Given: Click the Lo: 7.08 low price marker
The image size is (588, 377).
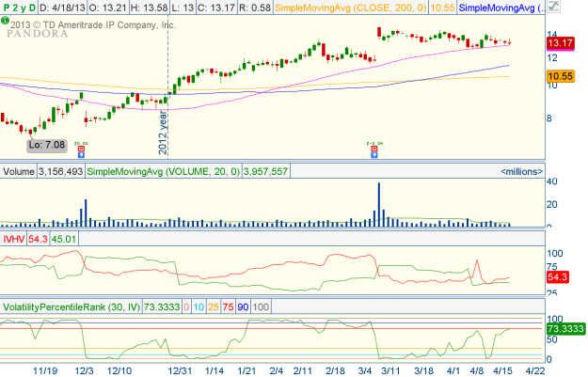Looking at the screenshot, I should 42,145.
